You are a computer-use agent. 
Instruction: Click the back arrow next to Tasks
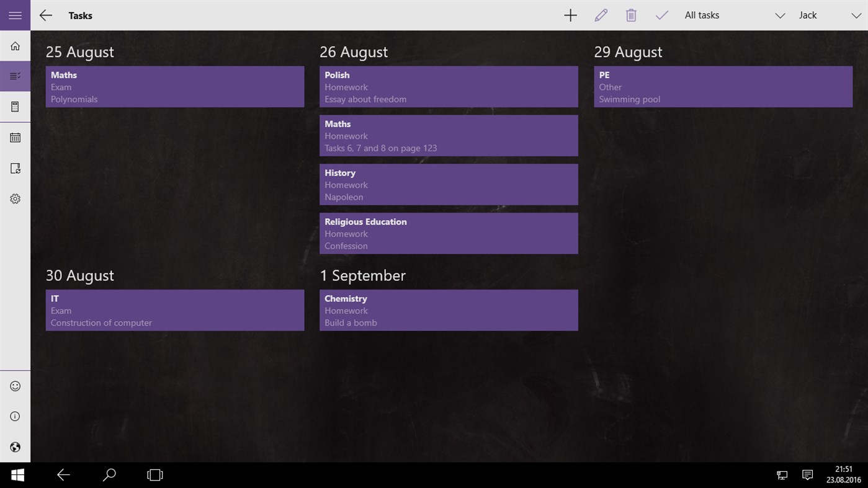(x=45, y=15)
